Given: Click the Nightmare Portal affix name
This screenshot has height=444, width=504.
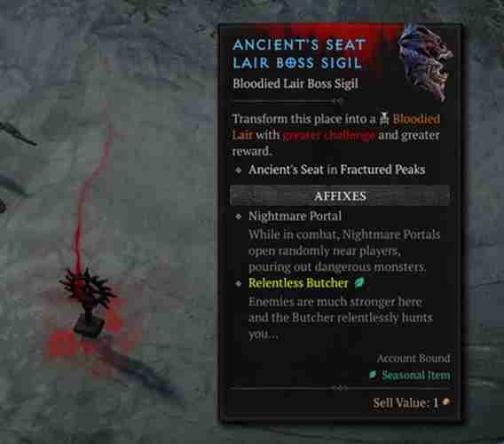Looking at the screenshot, I should click(295, 216).
